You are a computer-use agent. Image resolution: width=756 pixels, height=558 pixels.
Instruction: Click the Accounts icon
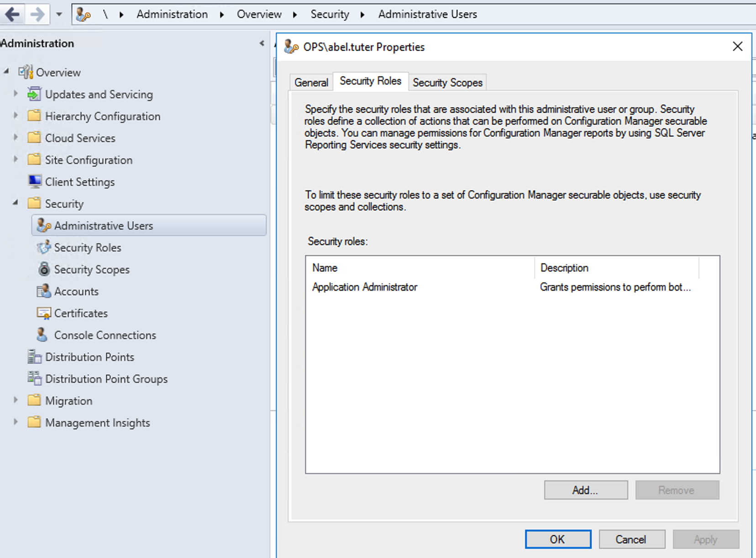point(44,291)
